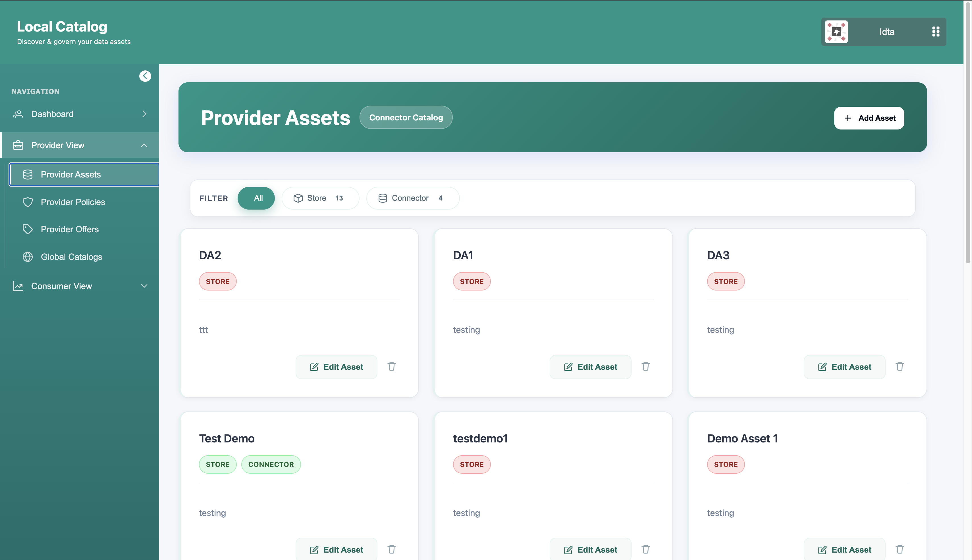Screen dimensions: 972x560
Task: Click the cube icon in Store filter
Action: point(298,198)
